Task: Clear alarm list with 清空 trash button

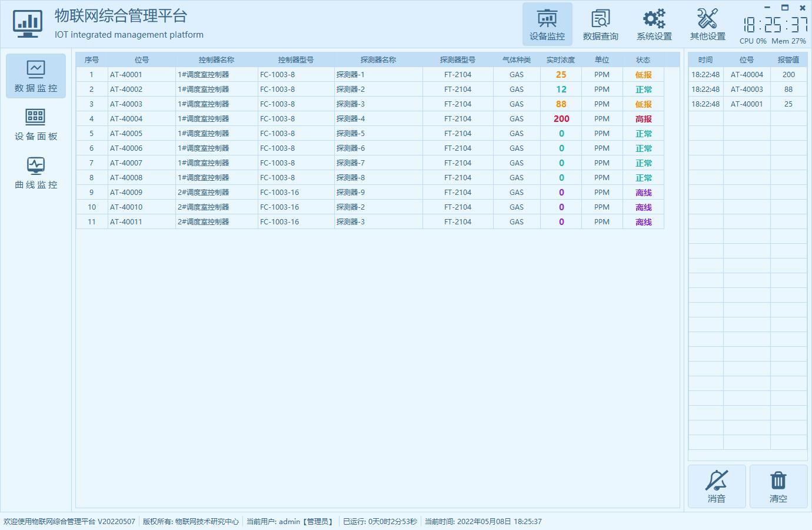Action: pos(778,486)
